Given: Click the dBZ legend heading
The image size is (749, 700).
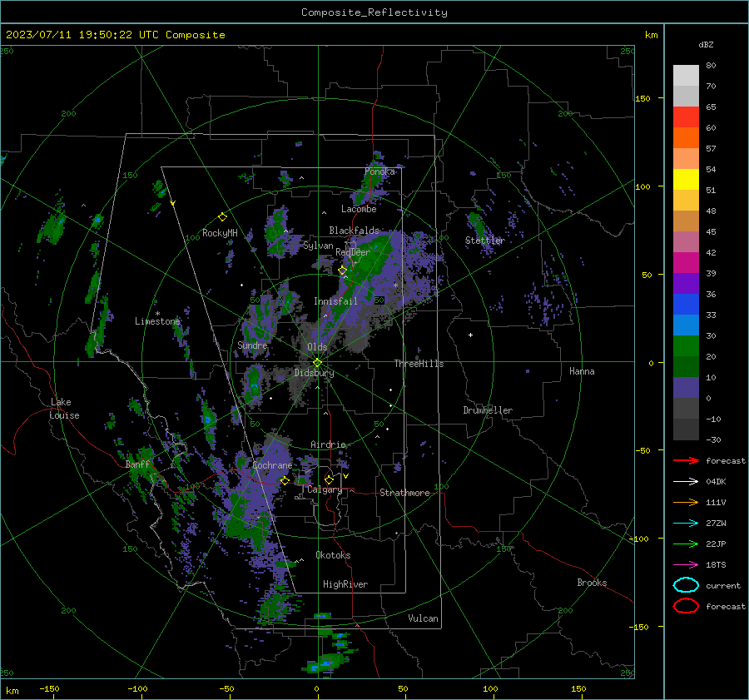Looking at the screenshot, I should [706, 44].
